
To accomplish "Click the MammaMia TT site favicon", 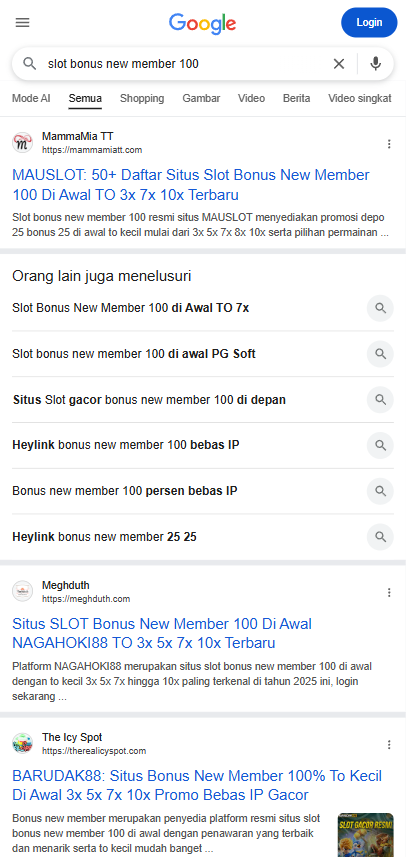I will pos(22,143).
